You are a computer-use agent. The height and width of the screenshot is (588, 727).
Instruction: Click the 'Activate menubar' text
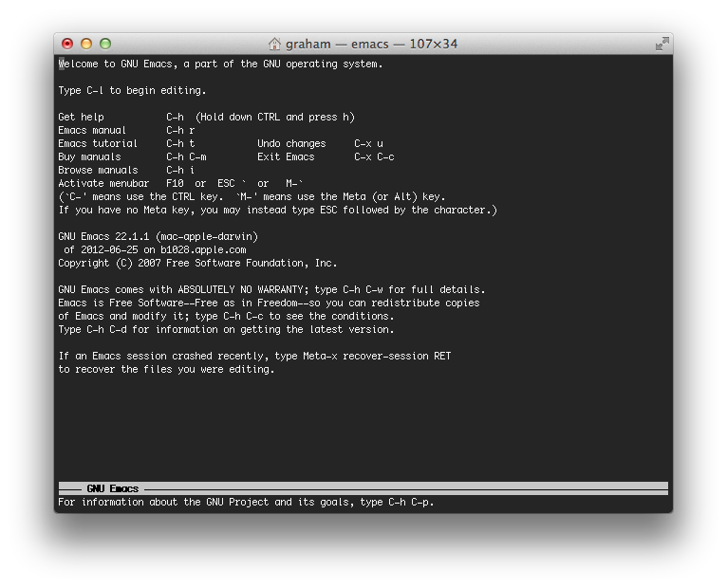point(103,183)
